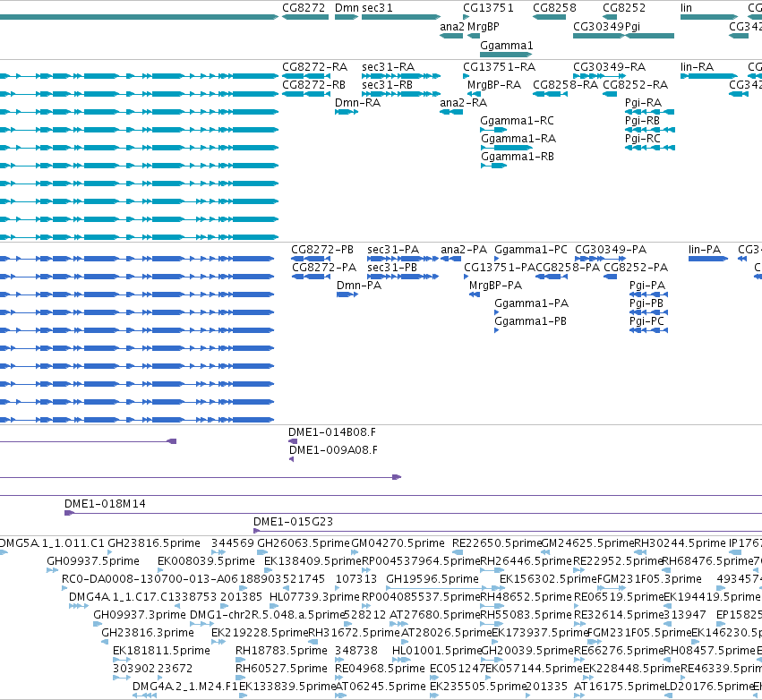Screen dimensions: 762x700
Task: Select the DME1-018M14 BAC label
Action: tap(105, 504)
